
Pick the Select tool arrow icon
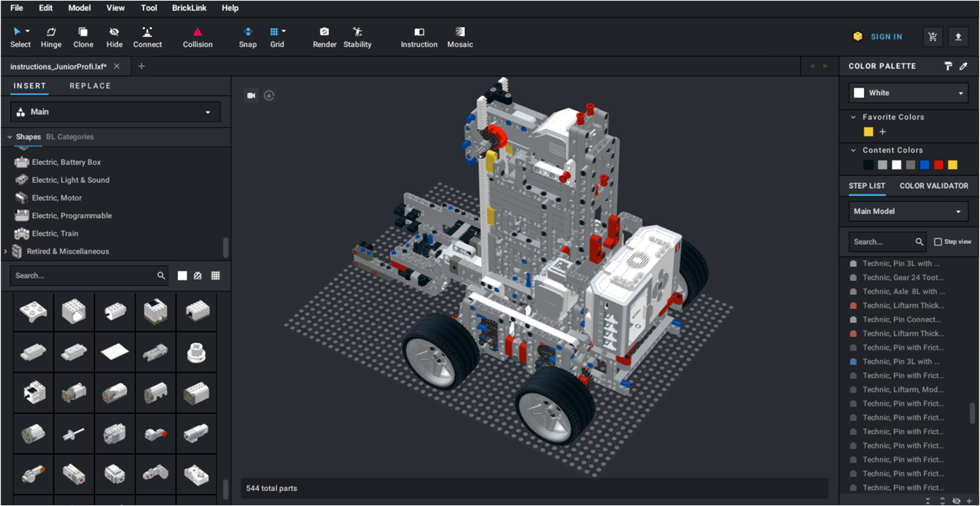(17, 31)
